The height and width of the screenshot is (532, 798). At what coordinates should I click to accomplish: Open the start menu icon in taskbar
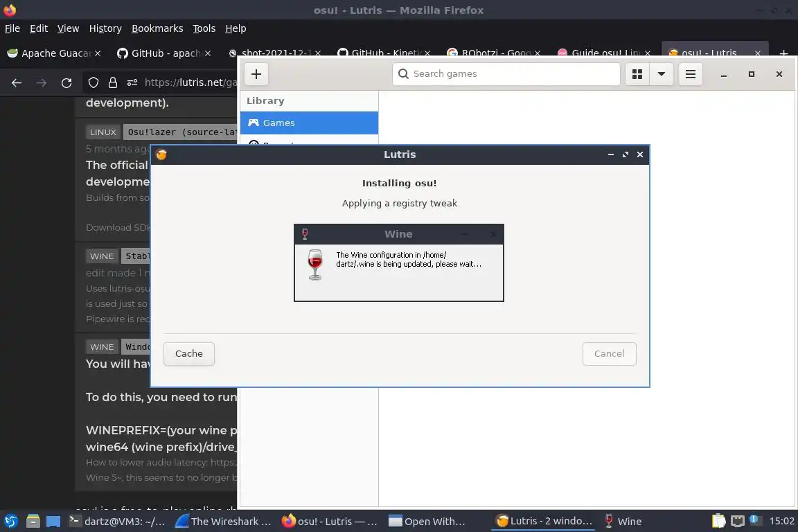click(11, 522)
